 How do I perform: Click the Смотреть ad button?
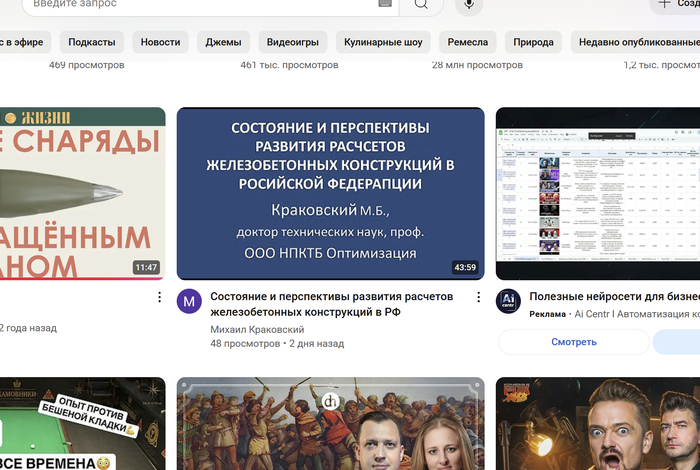[574, 342]
